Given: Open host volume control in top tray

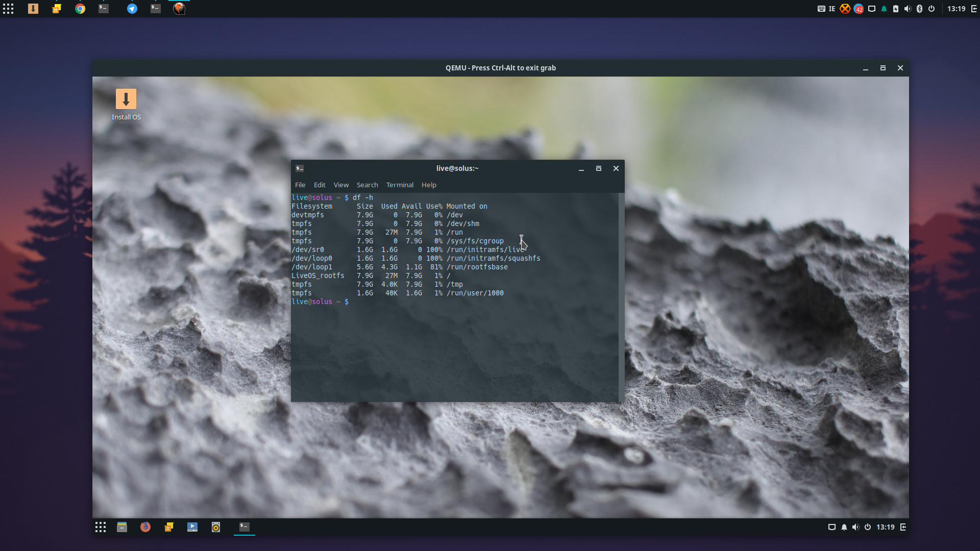Looking at the screenshot, I should coord(908,9).
